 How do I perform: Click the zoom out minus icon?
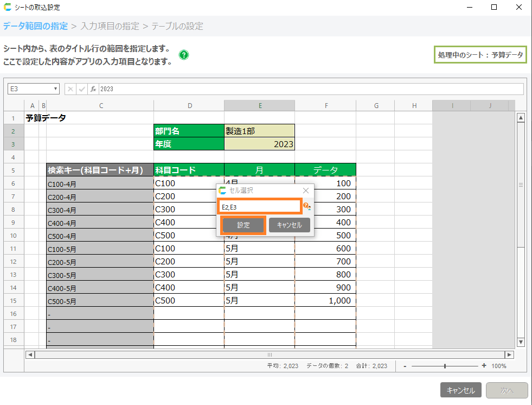click(x=405, y=366)
